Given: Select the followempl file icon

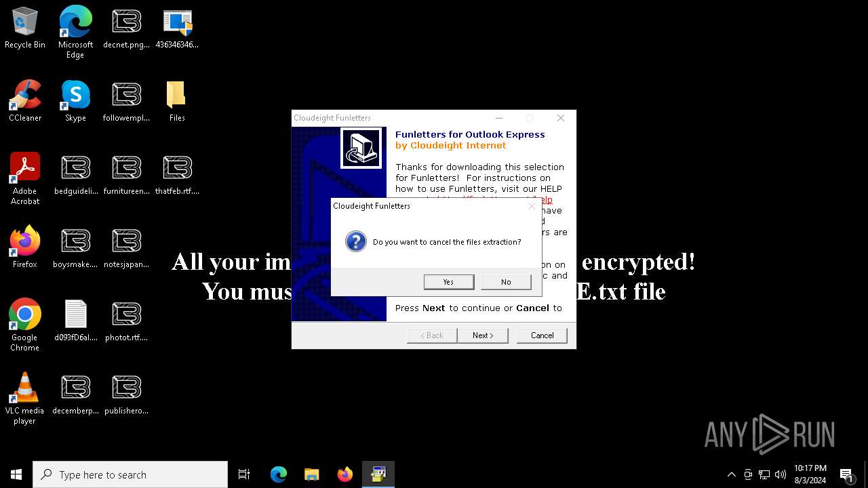Looking at the screenshot, I should [x=126, y=101].
